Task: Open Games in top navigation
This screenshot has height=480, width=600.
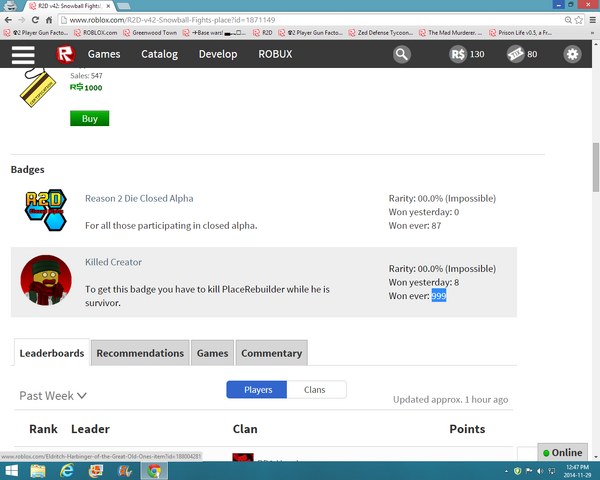Action: tap(104, 54)
